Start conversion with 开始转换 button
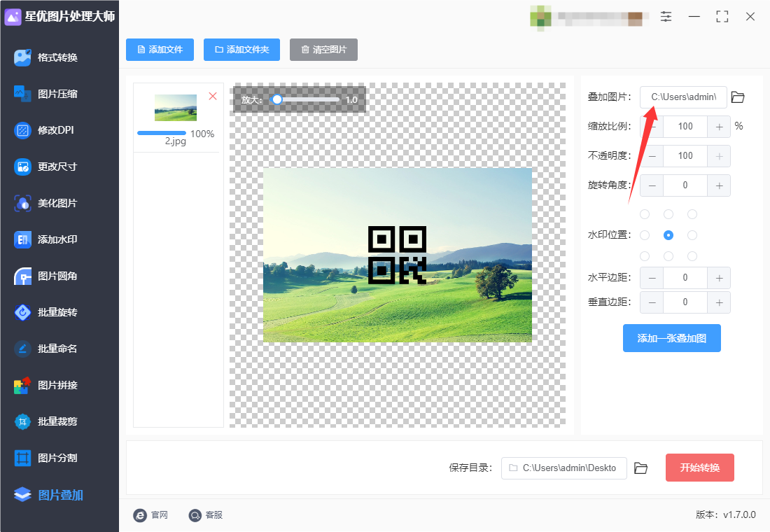Screen dimensions: 770x532 tap(700, 468)
